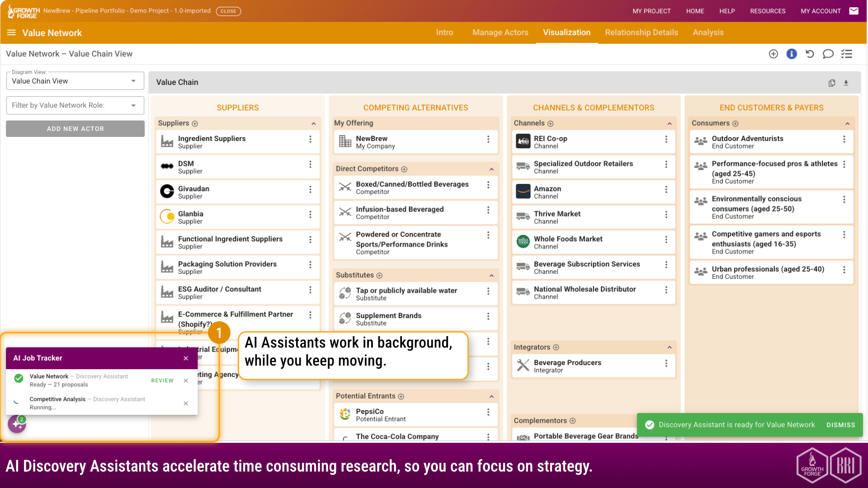Open the hamburger menu beside Value Network
This screenshot has width=868, height=488.
point(11,33)
